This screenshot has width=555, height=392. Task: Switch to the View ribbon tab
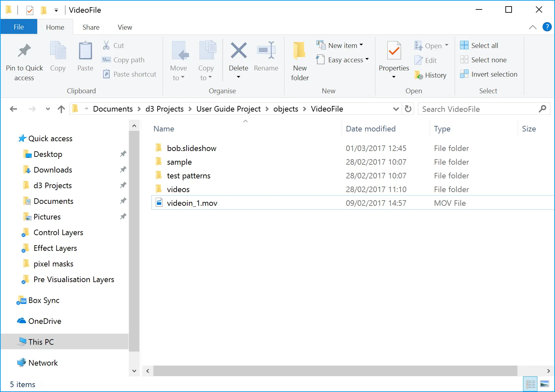pos(124,27)
